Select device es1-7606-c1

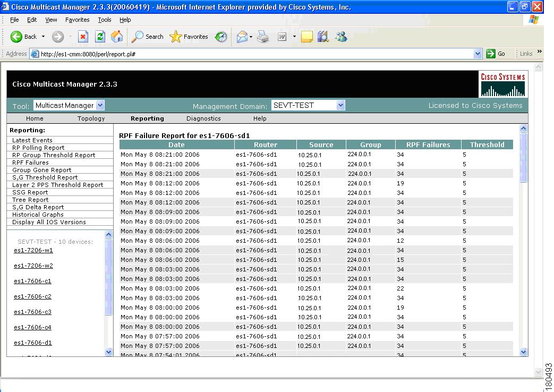pyautogui.click(x=32, y=281)
